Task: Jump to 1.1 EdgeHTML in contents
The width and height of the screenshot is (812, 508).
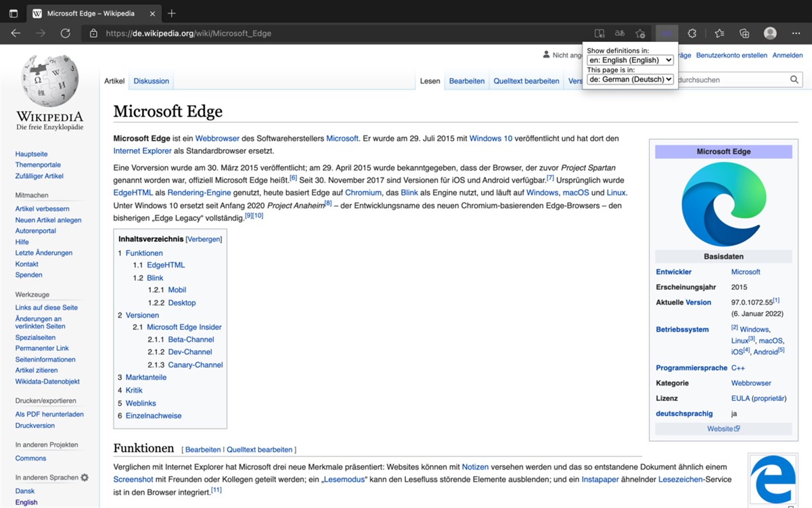Action: click(159, 265)
